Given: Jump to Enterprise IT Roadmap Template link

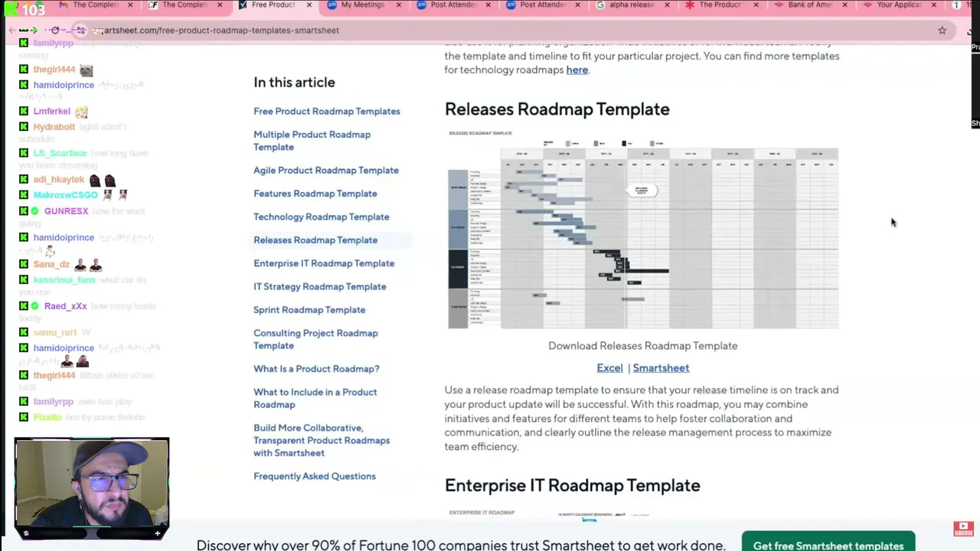Looking at the screenshot, I should click(x=324, y=263).
